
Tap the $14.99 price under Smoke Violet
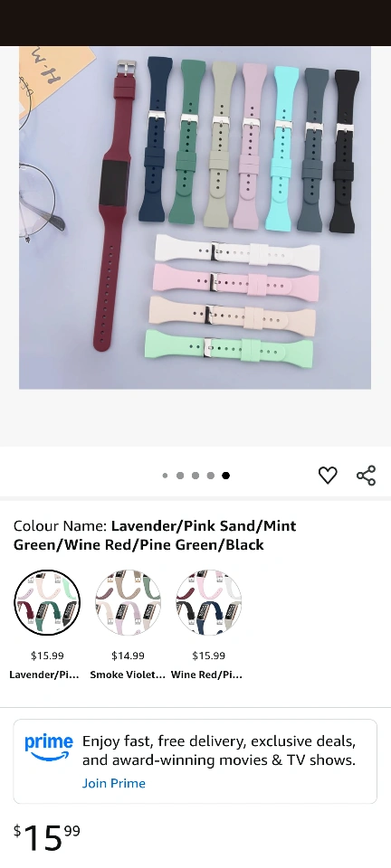click(x=128, y=656)
